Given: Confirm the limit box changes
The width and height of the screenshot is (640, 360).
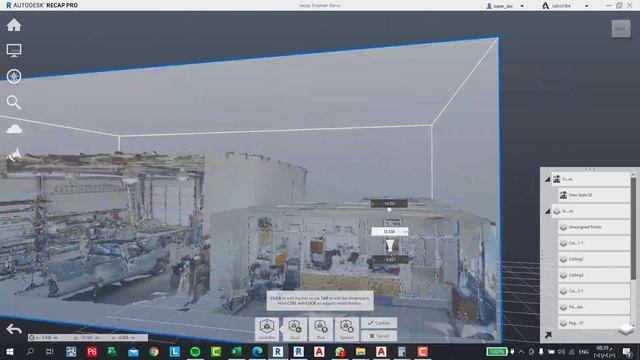Looking at the screenshot, I should pos(379,323).
